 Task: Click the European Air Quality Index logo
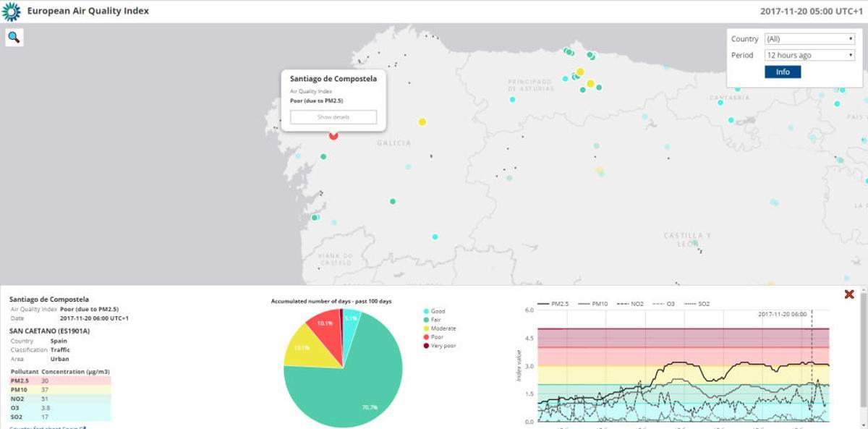click(x=11, y=11)
